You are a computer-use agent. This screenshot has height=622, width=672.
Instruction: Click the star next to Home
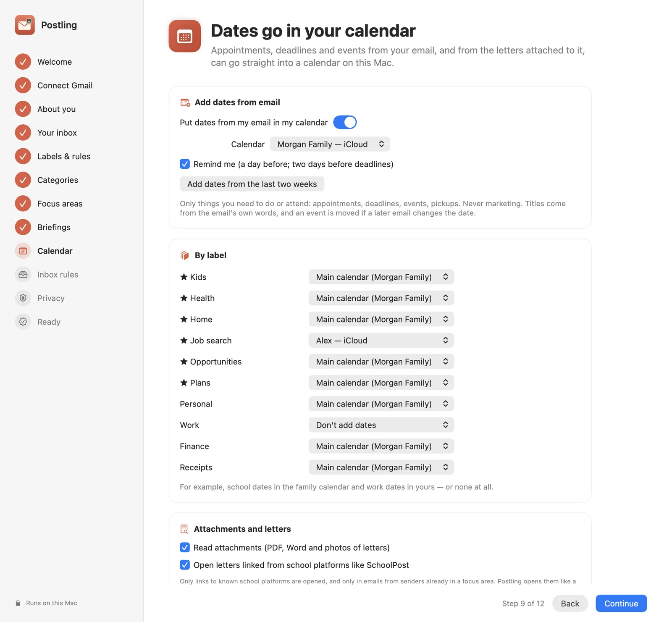[x=184, y=319]
